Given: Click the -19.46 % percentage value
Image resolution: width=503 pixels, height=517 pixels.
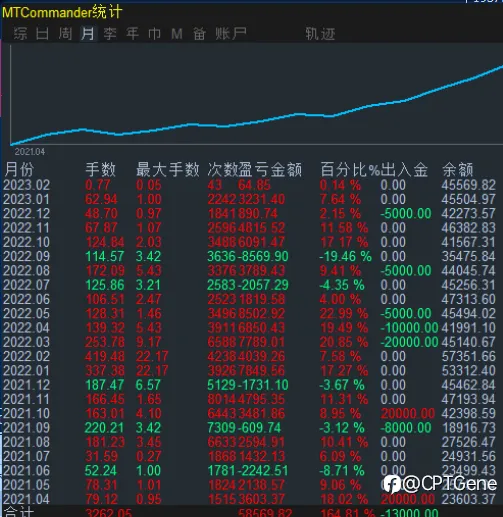Looking at the screenshot, I should 345,256.
